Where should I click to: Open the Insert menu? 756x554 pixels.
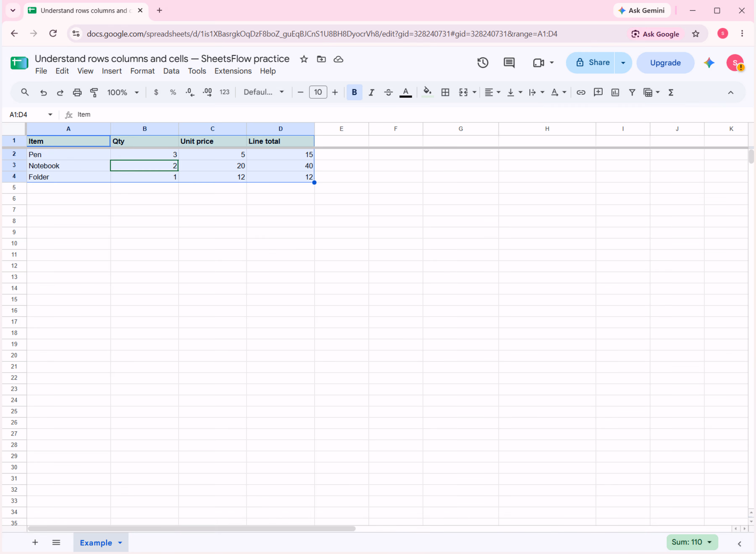112,71
